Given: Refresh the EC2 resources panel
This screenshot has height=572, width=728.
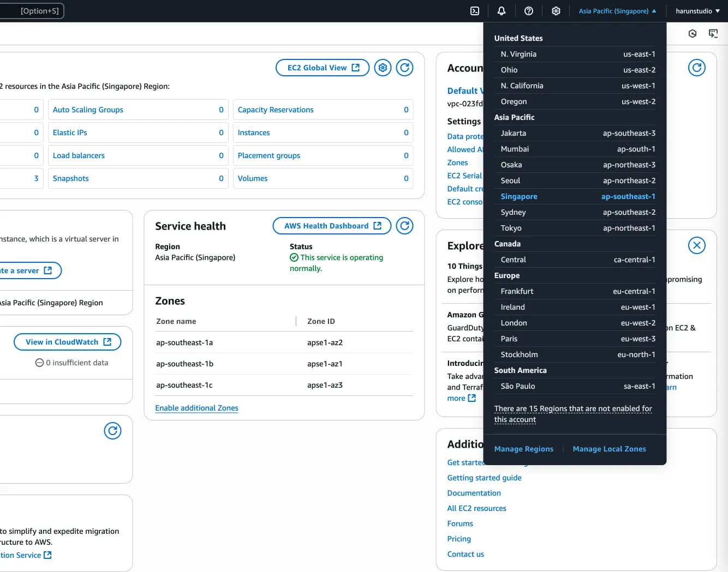Looking at the screenshot, I should click(x=404, y=68).
